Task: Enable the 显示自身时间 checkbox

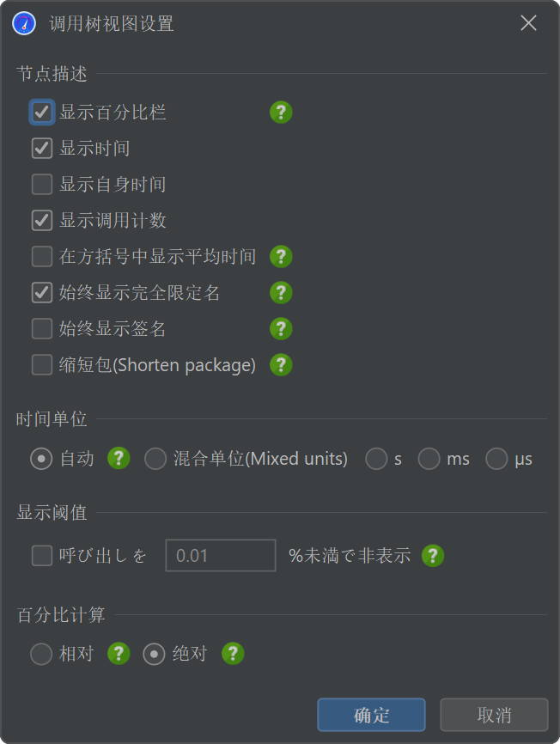Action: click(x=42, y=185)
